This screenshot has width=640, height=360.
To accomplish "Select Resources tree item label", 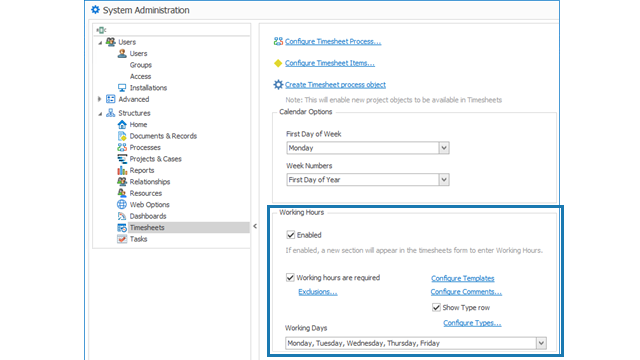I will pyautogui.click(x=146, y=193).
